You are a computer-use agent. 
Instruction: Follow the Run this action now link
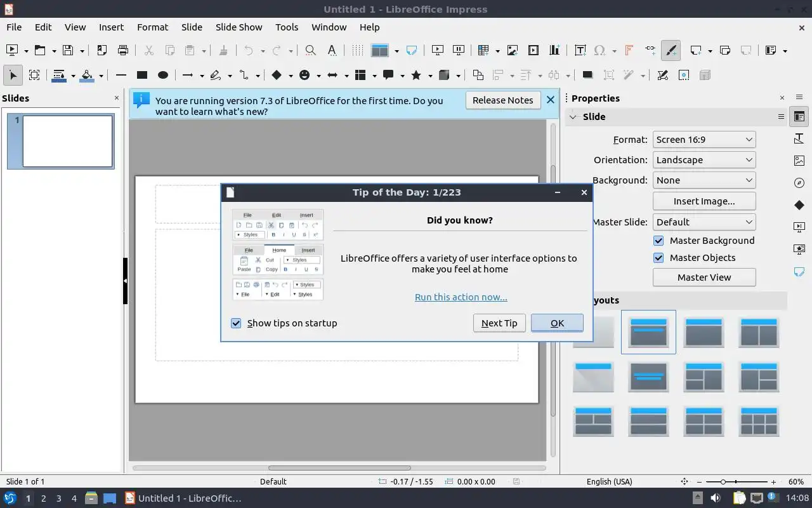point(461,297)
